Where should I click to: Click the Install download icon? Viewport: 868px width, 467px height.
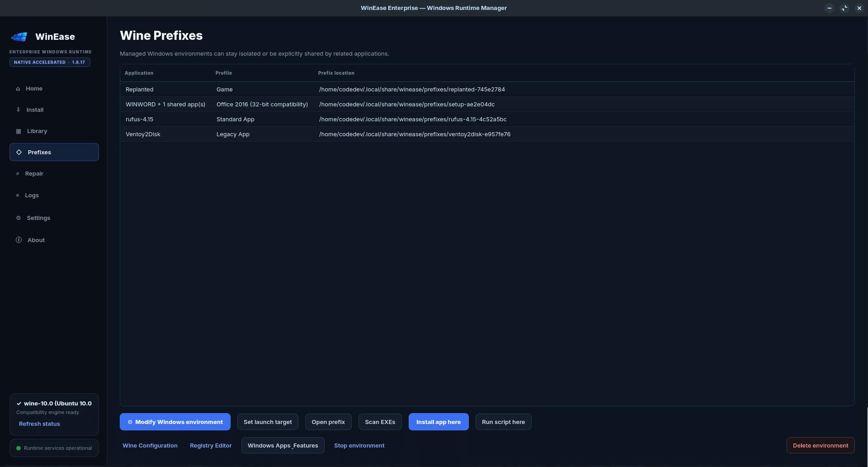[19, 110]
